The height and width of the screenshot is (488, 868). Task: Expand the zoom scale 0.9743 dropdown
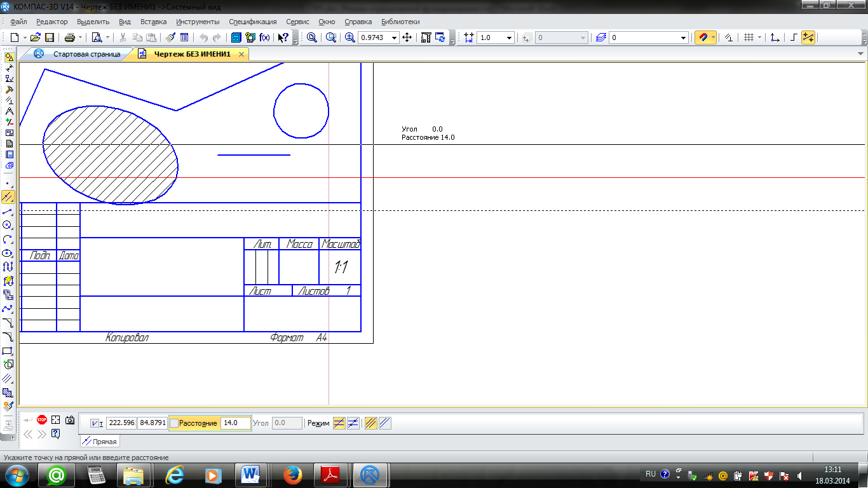click(x=395, y=37)
